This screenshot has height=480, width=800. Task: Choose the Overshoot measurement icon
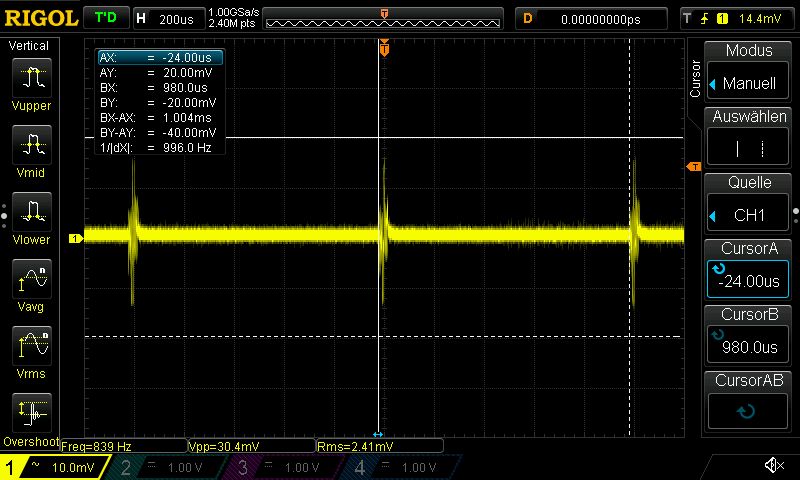(32, 412)
